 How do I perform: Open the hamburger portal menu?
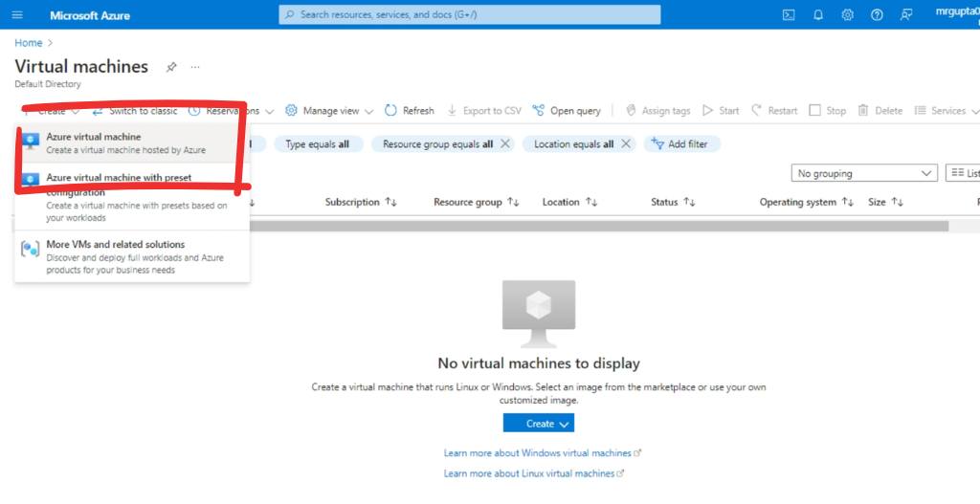(x=18, y=14)
